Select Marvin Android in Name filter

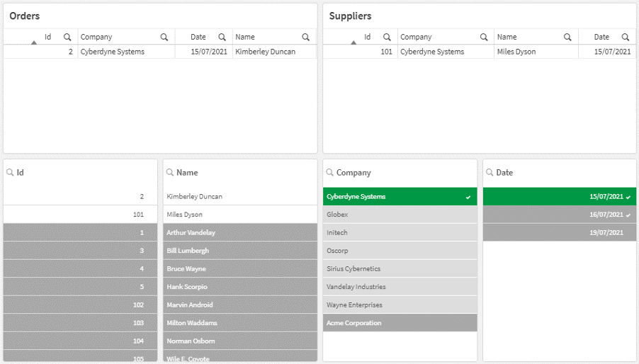point(240,305)
